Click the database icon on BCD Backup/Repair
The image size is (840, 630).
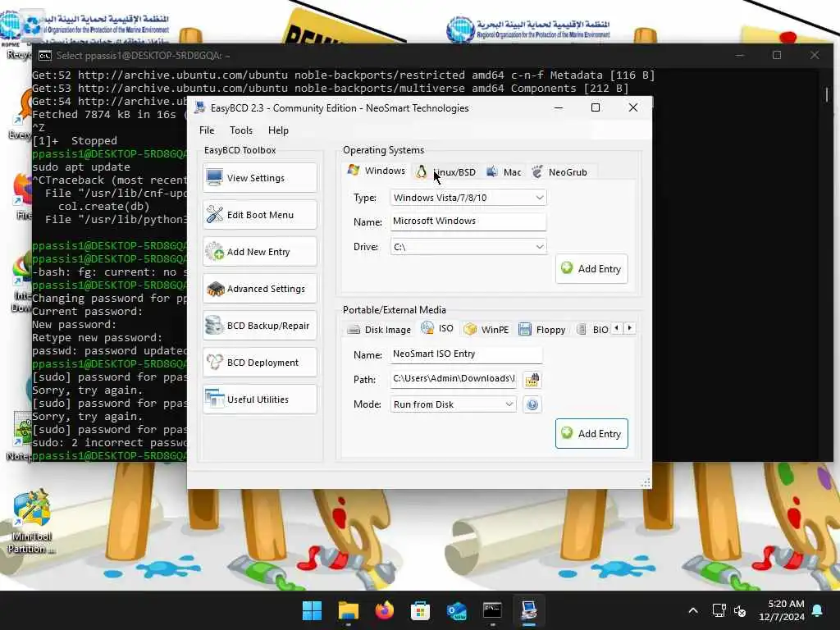214,325
